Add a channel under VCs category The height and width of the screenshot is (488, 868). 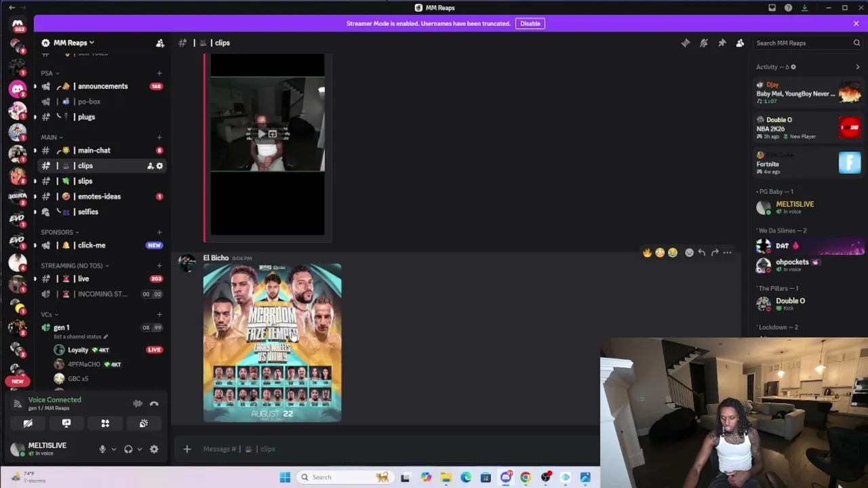point(159,314)
